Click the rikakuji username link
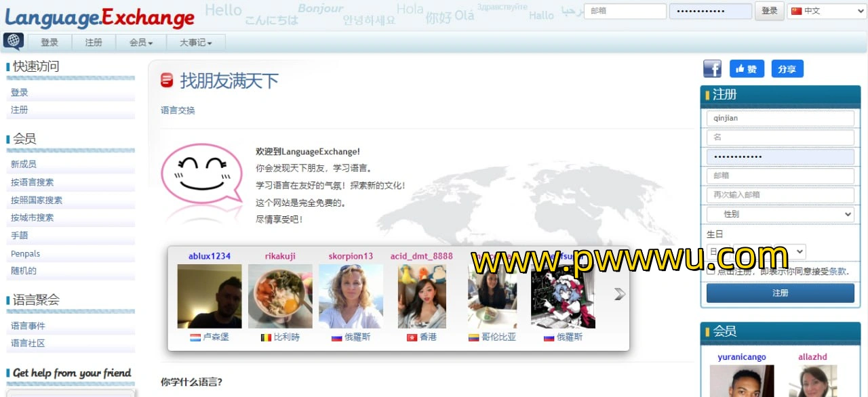 [280, 256]
